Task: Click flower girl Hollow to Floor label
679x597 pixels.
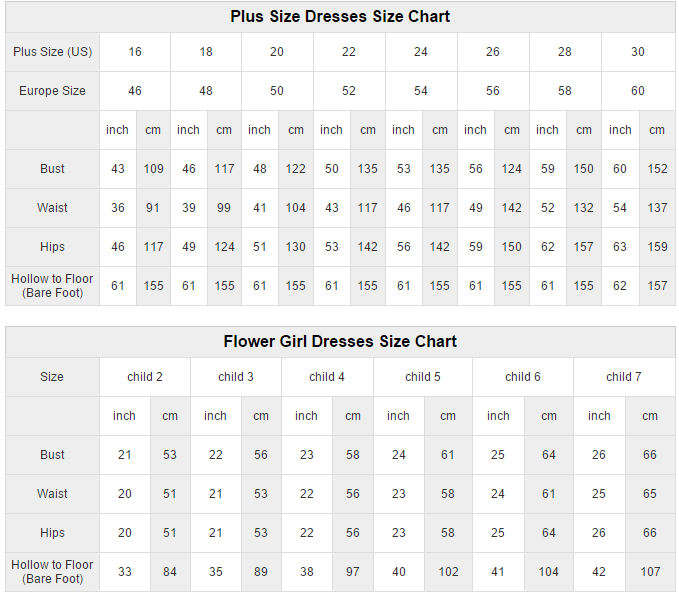Action: (x=52, y=572)
